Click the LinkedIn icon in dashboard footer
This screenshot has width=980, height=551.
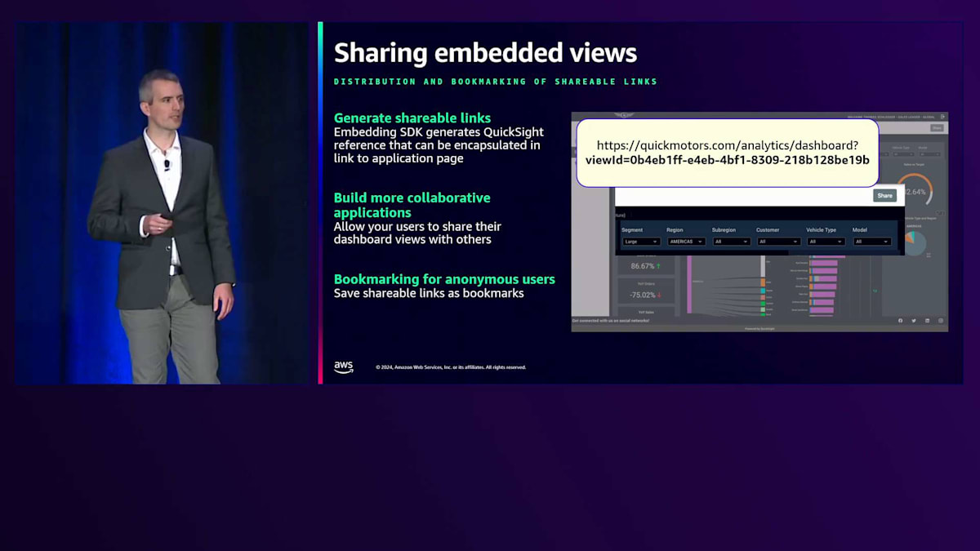(x=928, y=321)
